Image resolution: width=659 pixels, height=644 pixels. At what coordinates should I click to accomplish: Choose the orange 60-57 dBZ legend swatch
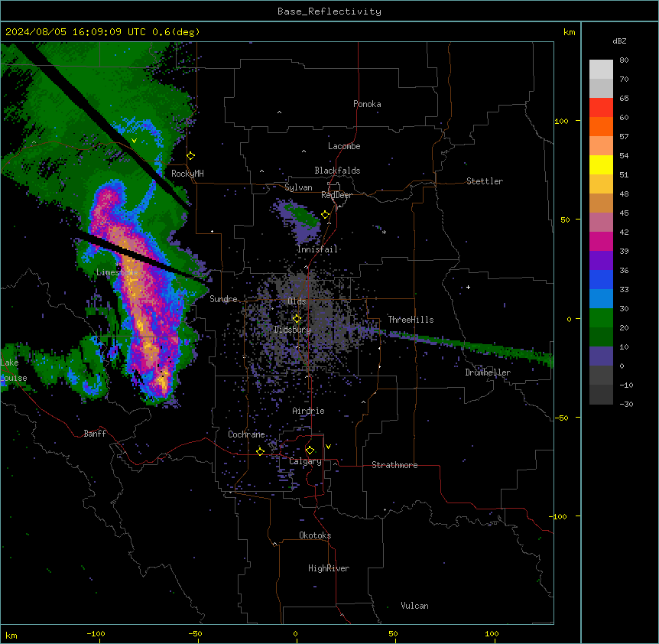601,126
